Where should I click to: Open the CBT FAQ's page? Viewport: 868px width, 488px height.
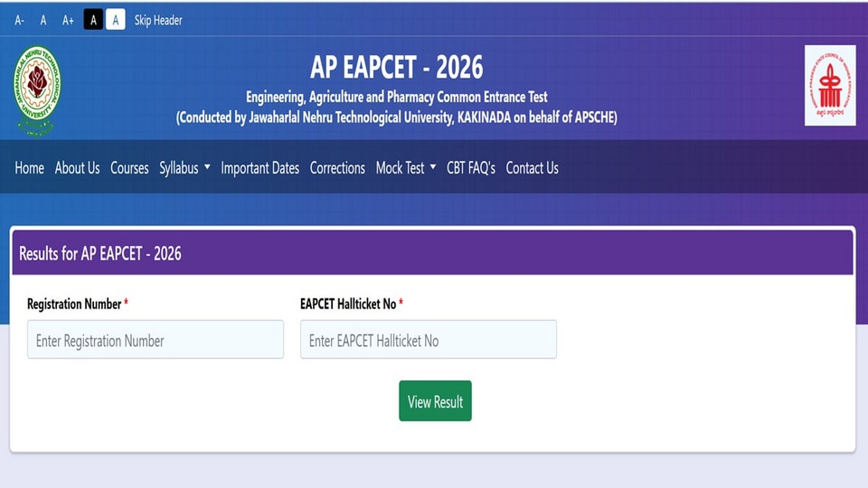click(x=471, y=168)
